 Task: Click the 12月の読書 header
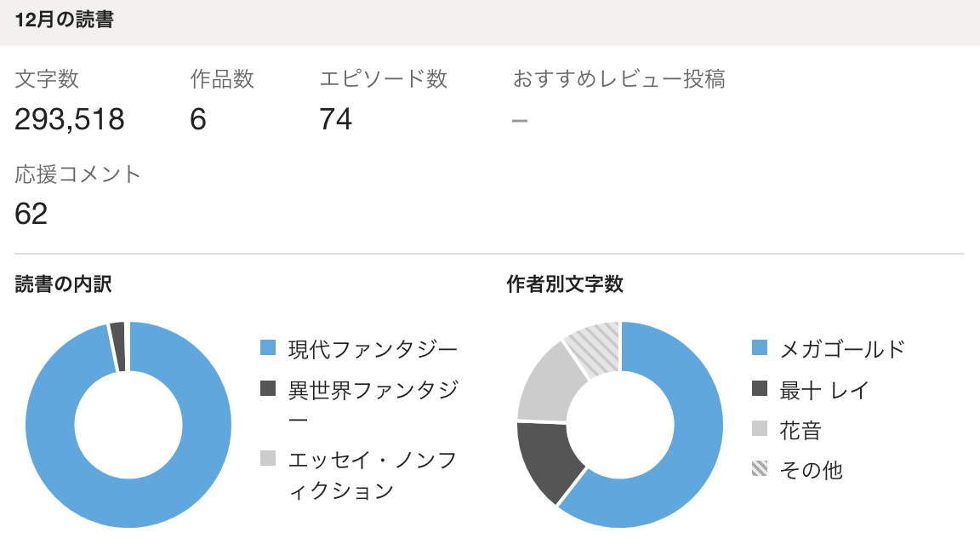pyautogui.click(x=64, y=21)
